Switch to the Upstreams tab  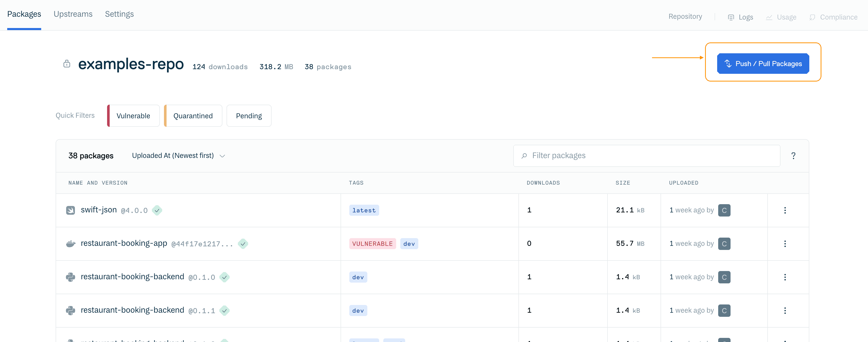pyautogui.click(x=73, y=14)
